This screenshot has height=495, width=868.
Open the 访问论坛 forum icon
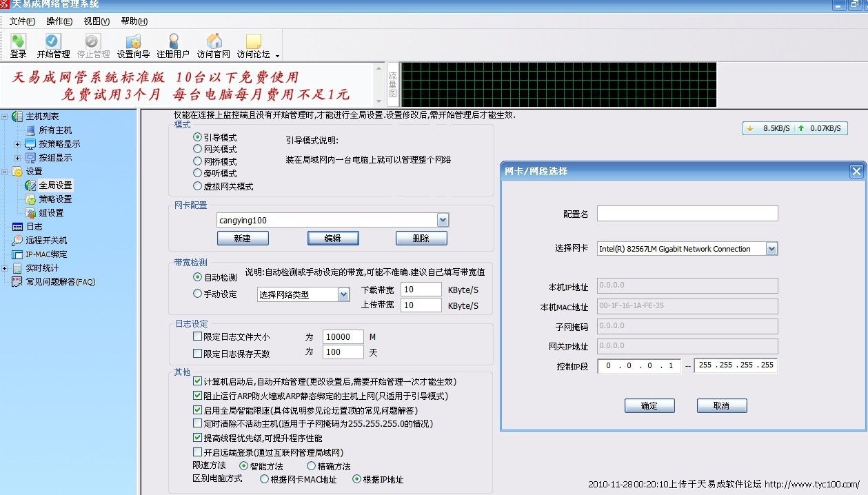tap(253, 46)
